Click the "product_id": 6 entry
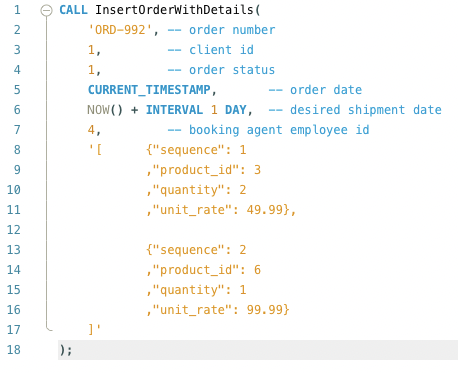458x373 pixels. [x=207, y=270]
